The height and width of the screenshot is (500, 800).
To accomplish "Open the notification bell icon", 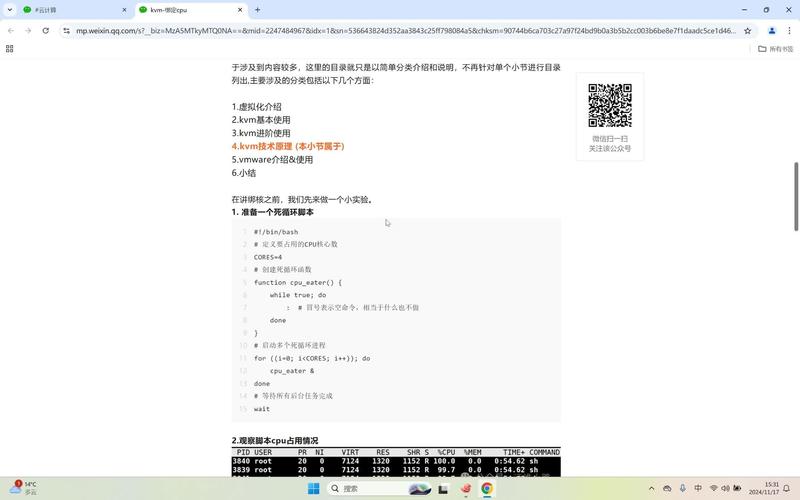I will pyautogui.click(x=787, y=488).
